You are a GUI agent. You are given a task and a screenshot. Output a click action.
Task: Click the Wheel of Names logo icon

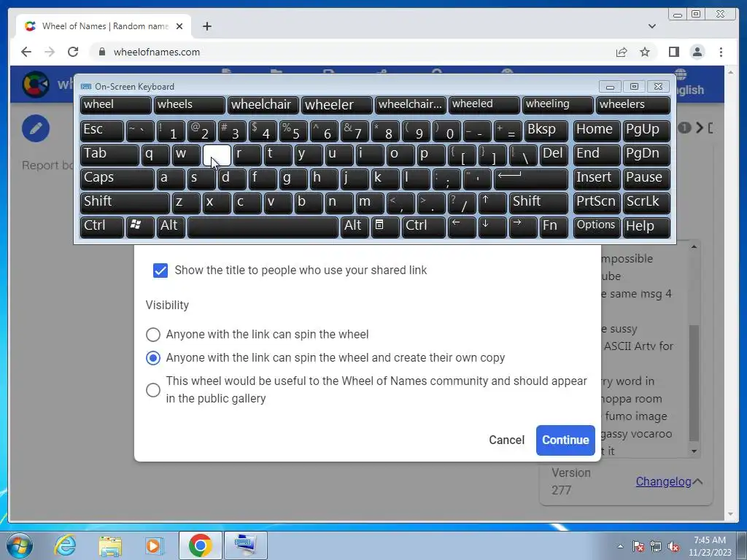36,85
